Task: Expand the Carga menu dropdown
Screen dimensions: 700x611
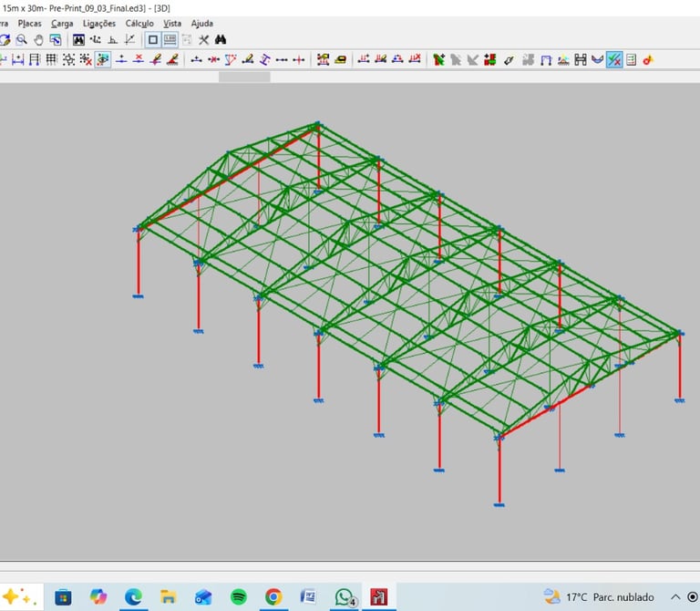Action: tap(62, 23)
